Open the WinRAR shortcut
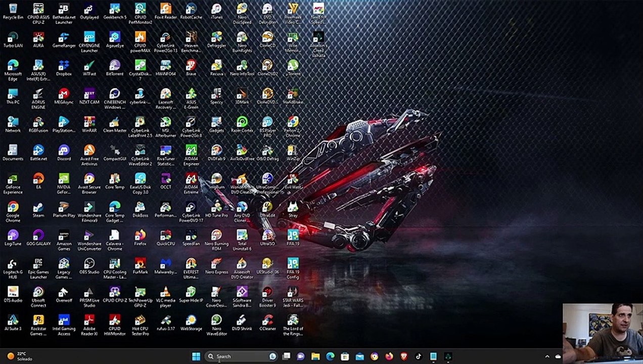Image resolution: width=643 pixels, height=364 pixels. pyautogui.click(x=89, y=125)
